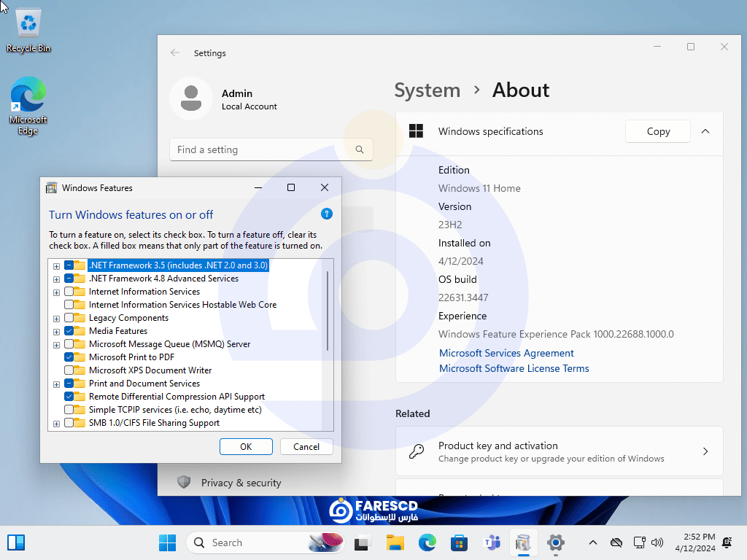Viewport: 747px width, 560px height.
Task: Check Microsoft XPS Document Writer checkbox
Action: coord(69,370)
